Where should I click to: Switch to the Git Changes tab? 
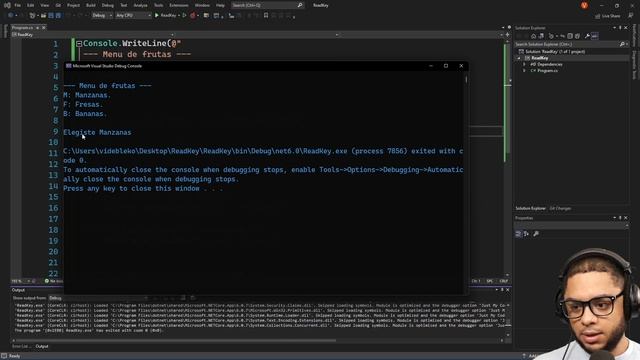click(x=560, y=209)
